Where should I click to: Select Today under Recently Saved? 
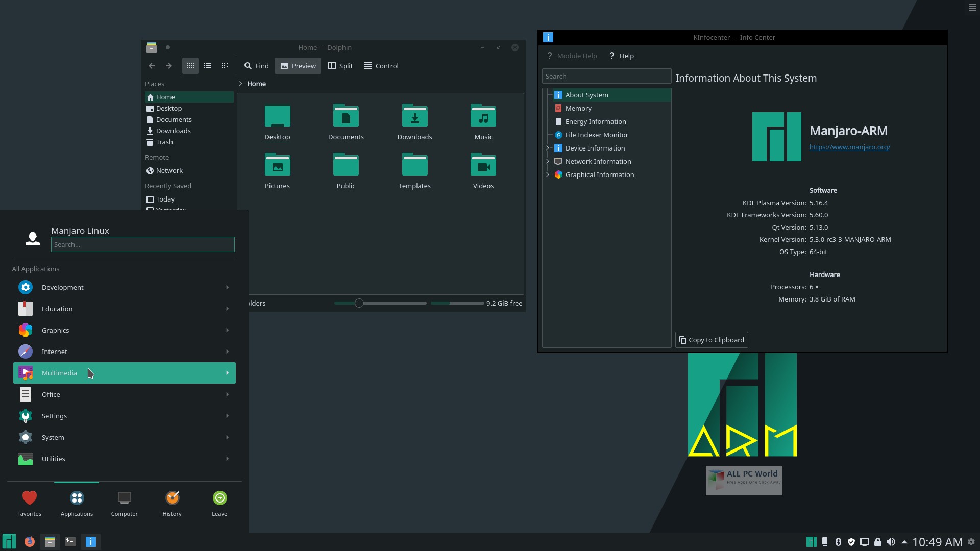189,199
